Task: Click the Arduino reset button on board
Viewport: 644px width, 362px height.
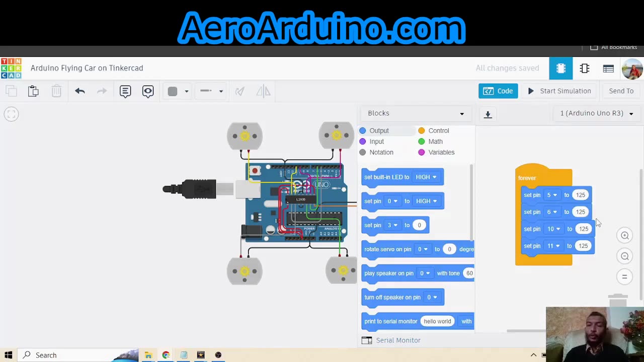Action: pos(255,171)
